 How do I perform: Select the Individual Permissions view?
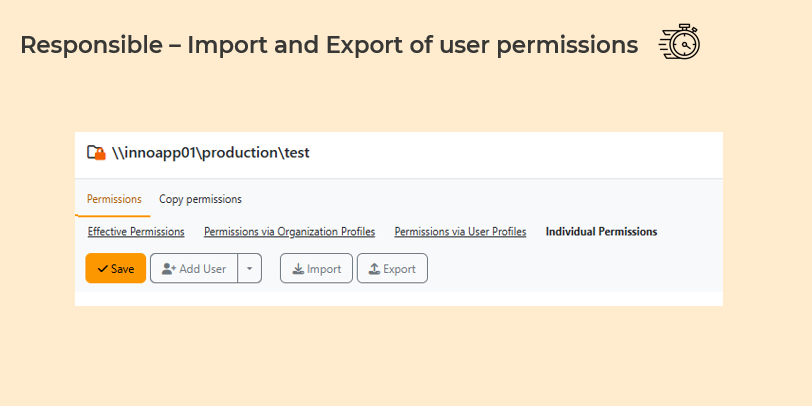pos(601,232)
